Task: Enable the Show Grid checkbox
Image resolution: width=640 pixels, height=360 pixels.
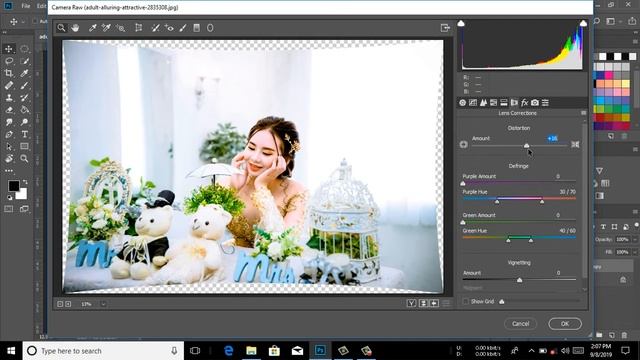Action: (x=465, y=301)
